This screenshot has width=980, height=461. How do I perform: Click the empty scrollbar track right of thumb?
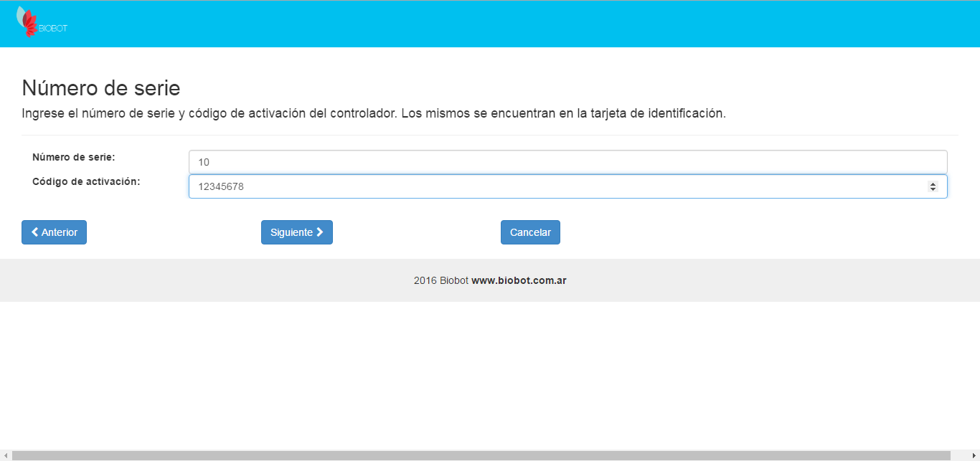click(959, 456)
